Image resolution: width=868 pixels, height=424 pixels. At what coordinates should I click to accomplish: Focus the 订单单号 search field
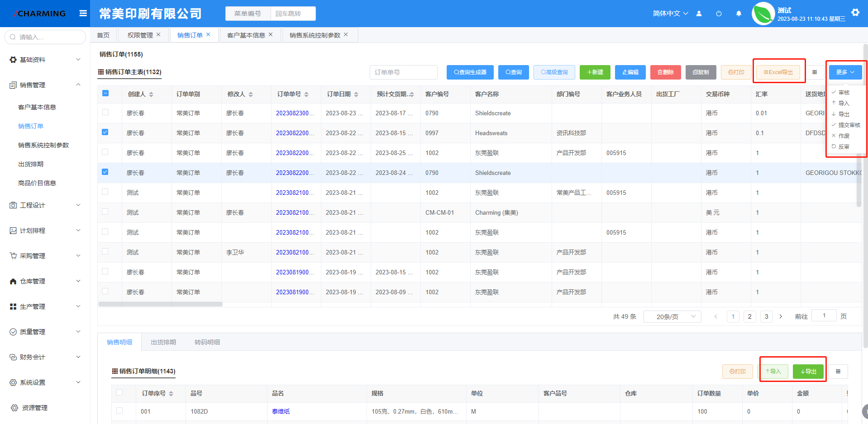[x=404, y=72]
